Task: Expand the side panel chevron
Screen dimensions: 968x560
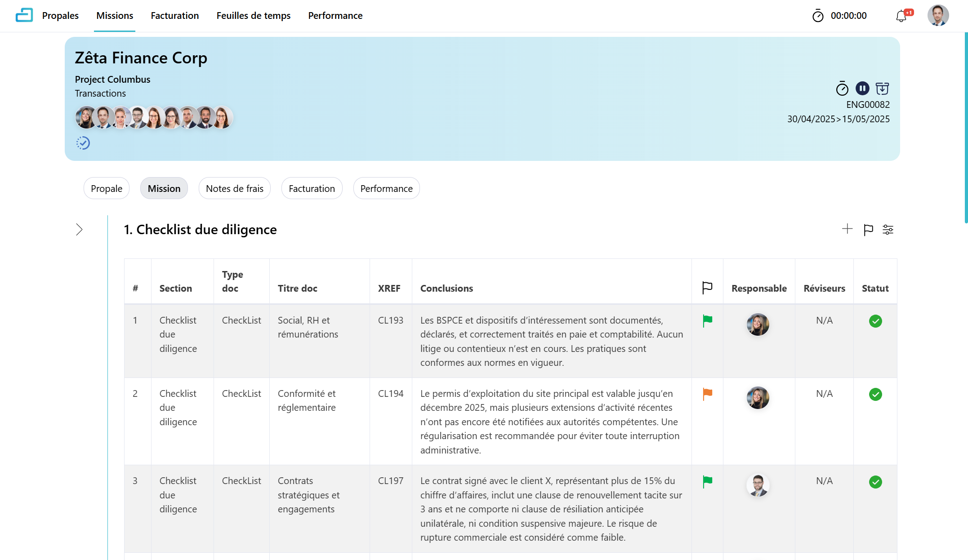Action: coord(79,230)
